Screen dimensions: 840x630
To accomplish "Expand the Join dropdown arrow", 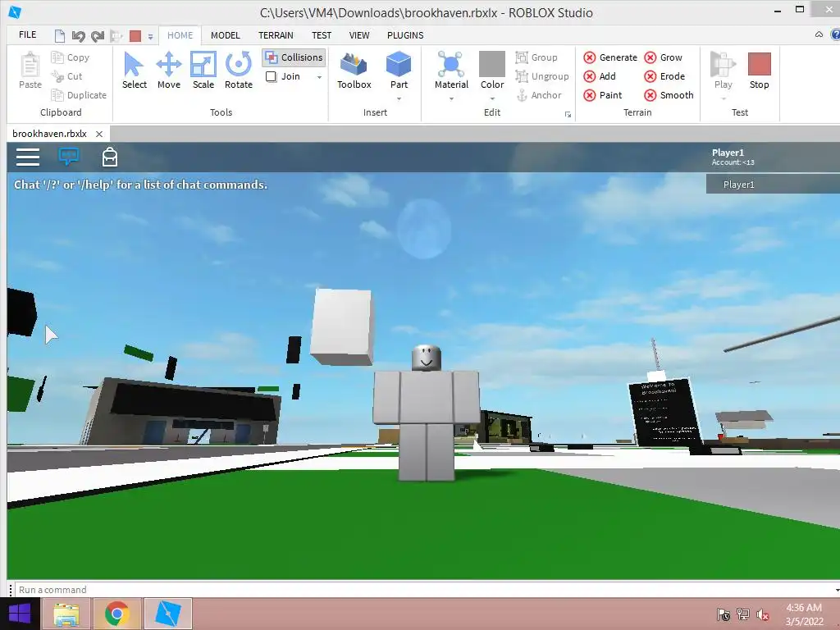I will click(319, 77).
